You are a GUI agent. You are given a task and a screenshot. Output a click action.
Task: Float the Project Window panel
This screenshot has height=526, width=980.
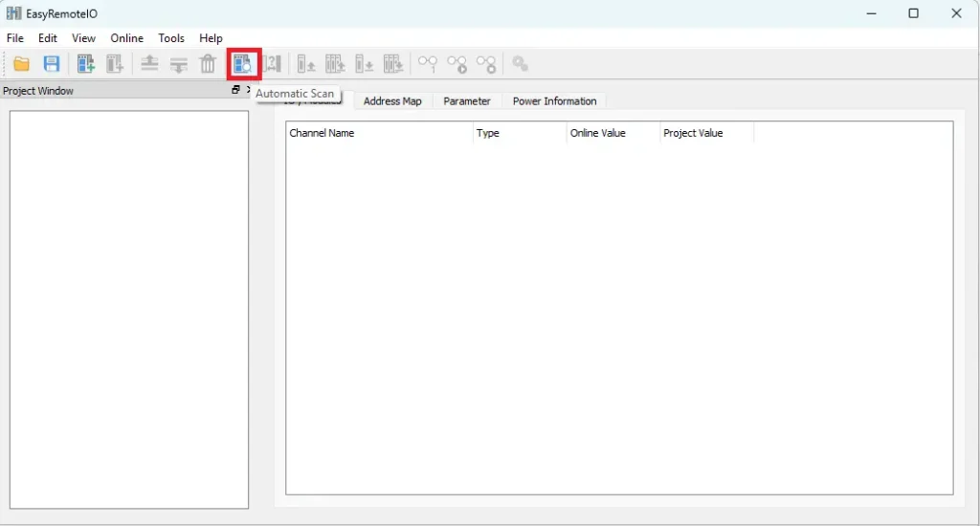[235, 90]
